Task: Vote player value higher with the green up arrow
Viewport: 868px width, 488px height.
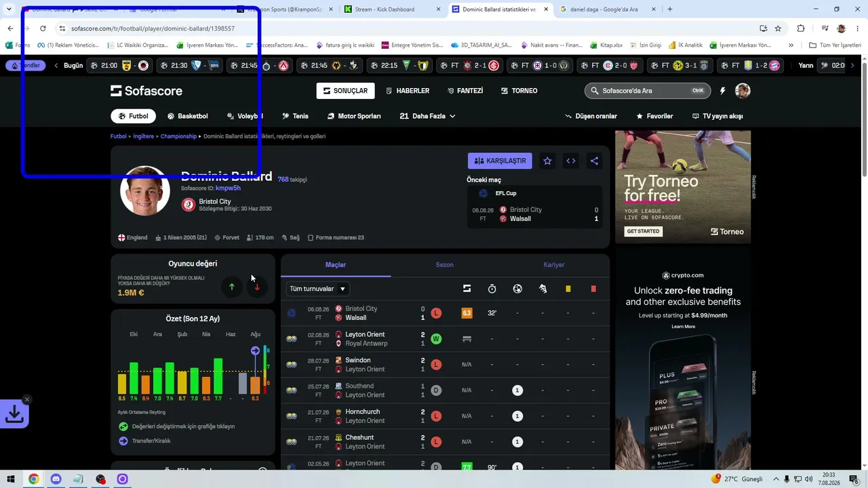Action: pos(231,287)
